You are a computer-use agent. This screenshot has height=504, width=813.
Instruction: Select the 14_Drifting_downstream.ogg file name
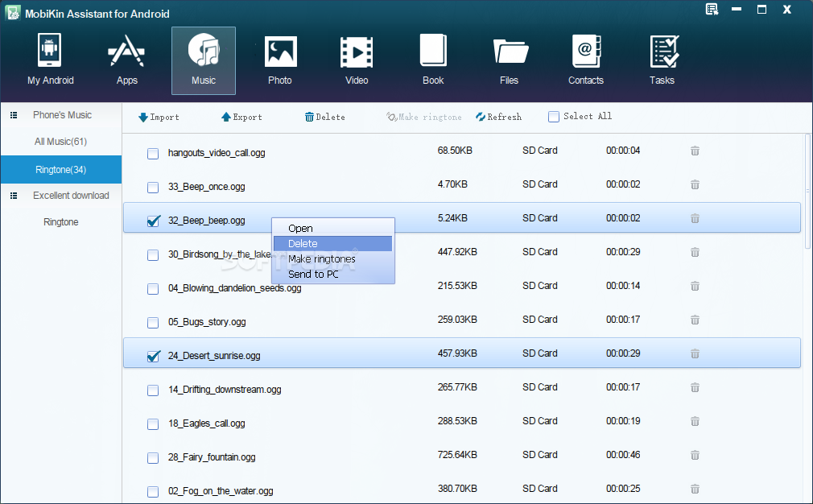tap(225, 390)
